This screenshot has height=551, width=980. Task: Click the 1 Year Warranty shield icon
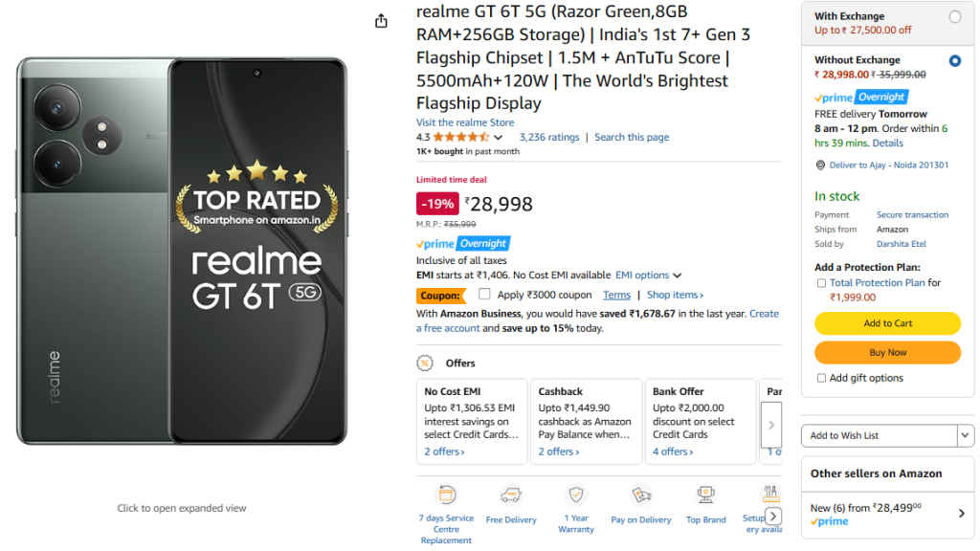pos(575,494)
